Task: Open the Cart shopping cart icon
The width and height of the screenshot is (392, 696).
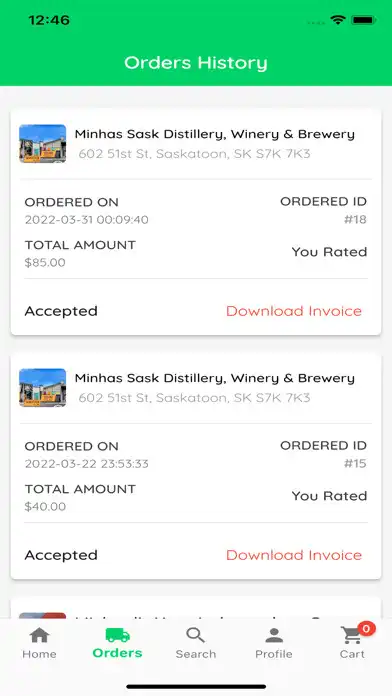Action: [x=351, y=636]
